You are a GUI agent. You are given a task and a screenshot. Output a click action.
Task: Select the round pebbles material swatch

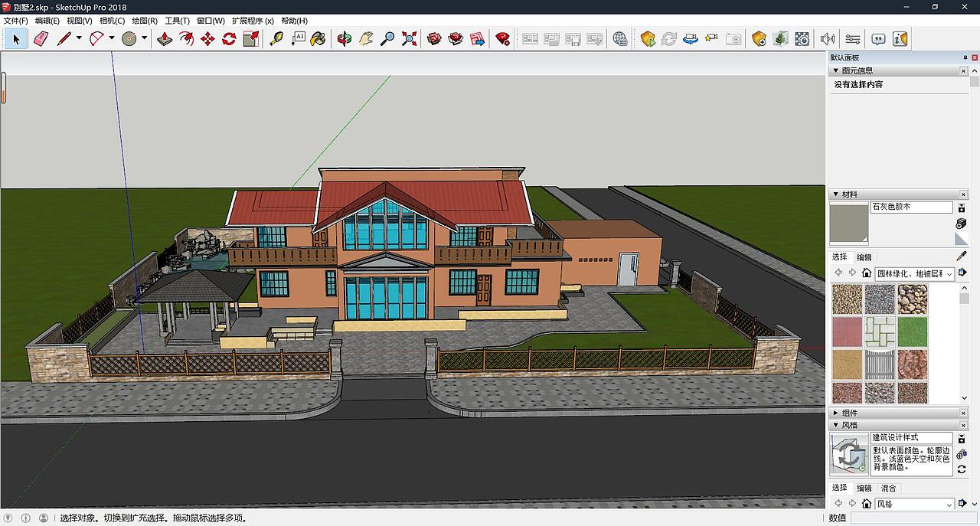point(913,299)
